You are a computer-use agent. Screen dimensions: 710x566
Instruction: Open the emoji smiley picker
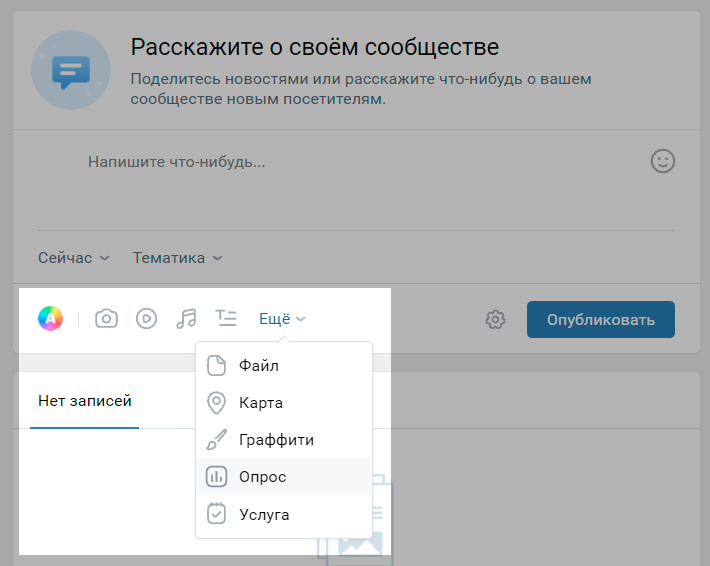(x=662, y=161)
